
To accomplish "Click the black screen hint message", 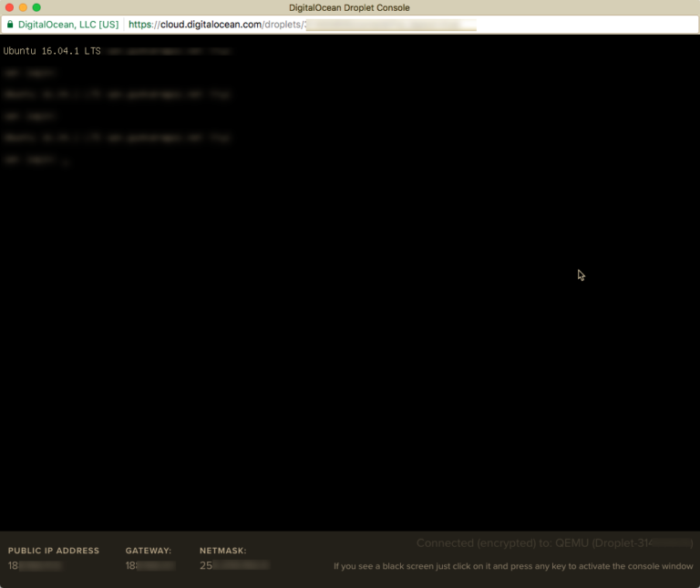I will (513, 566).
